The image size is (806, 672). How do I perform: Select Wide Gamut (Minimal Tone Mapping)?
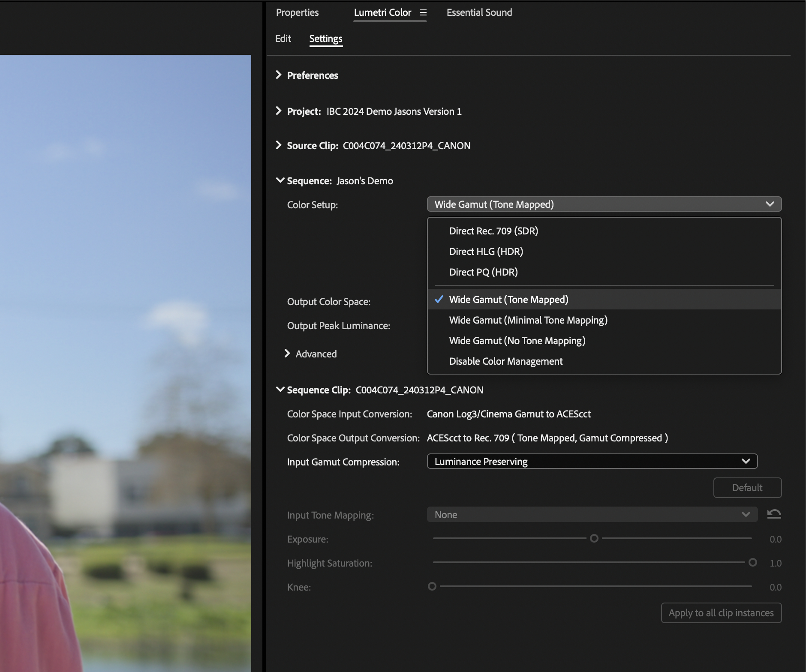tap(604, 320)
